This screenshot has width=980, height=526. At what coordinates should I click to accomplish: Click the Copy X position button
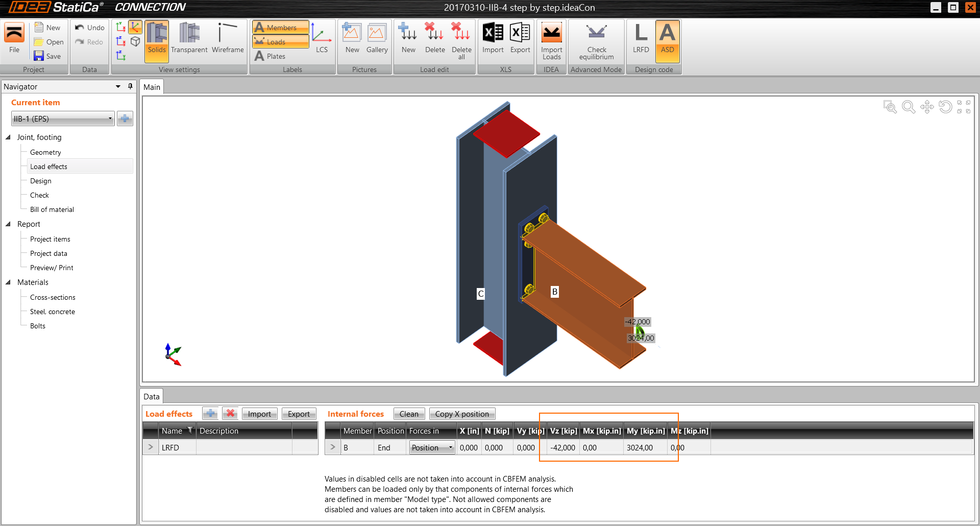[x=462, y=414]
